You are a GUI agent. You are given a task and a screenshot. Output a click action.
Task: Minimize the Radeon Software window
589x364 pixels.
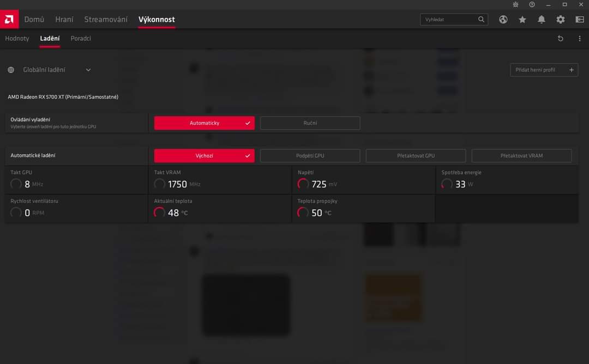coord(548,4)
